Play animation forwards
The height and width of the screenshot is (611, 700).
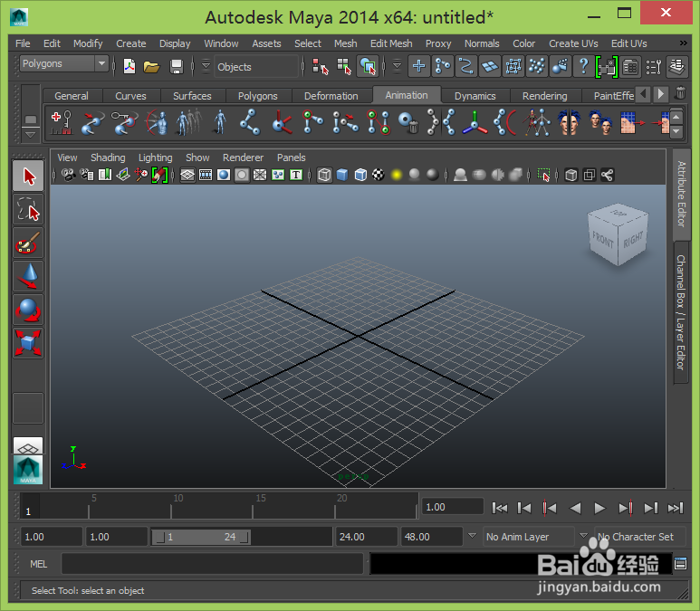click(x=599, y=508)
